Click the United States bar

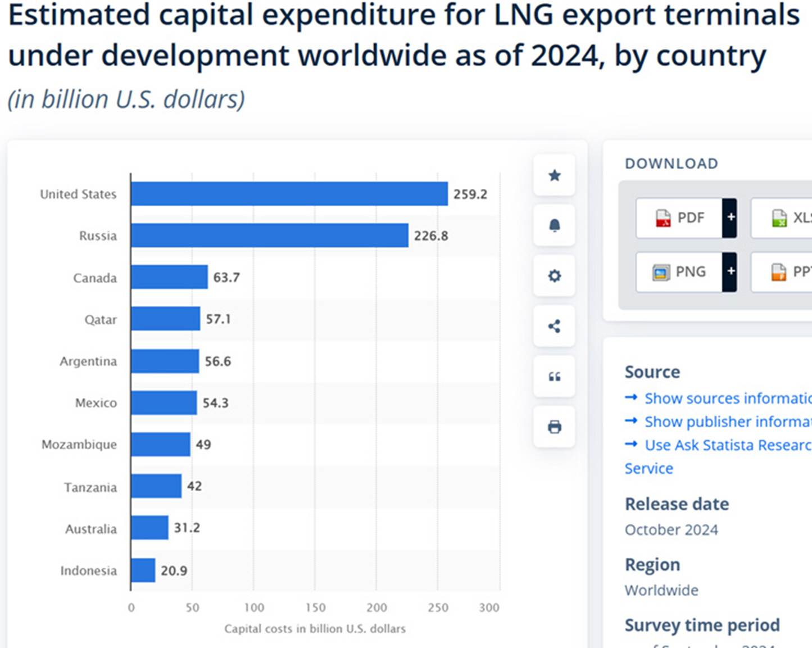289,194
